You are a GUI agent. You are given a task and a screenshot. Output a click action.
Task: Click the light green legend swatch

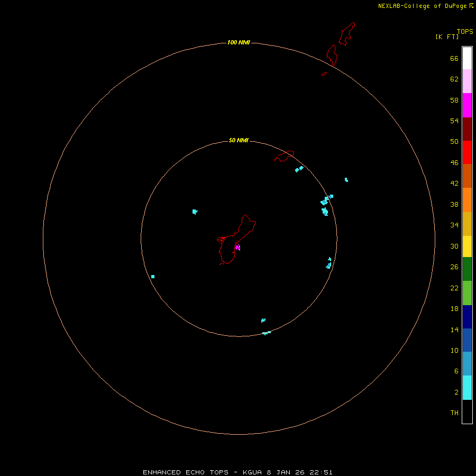pos(467,293)
